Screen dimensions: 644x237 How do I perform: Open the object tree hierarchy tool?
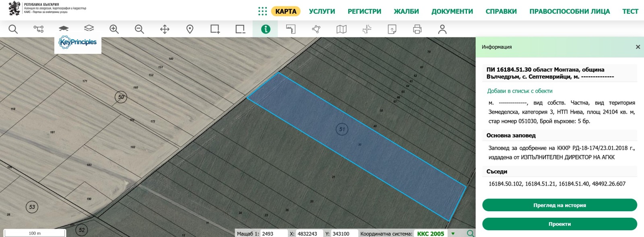pos(39,29)
